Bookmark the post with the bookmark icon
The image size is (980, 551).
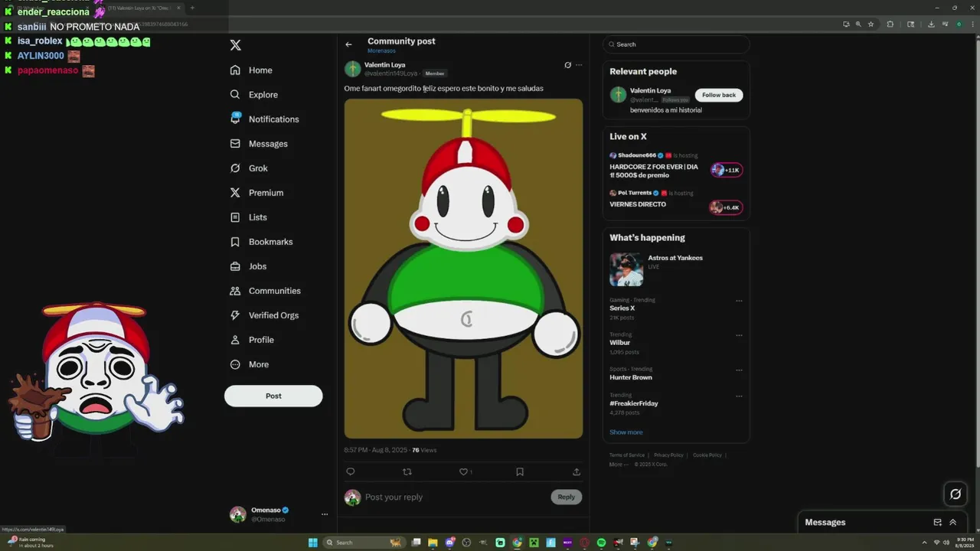520,471
